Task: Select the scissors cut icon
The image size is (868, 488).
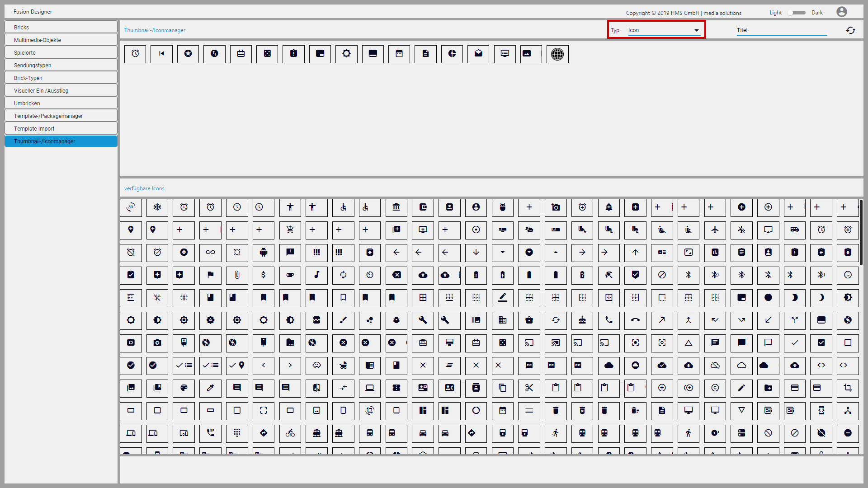Action: click(x=529, y=388)
